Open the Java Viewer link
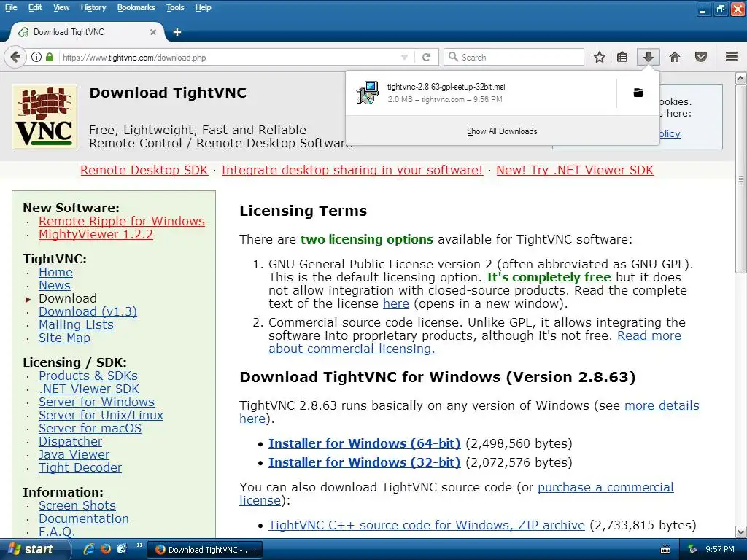This screenshot has height=560, width=747. point(74,454)
